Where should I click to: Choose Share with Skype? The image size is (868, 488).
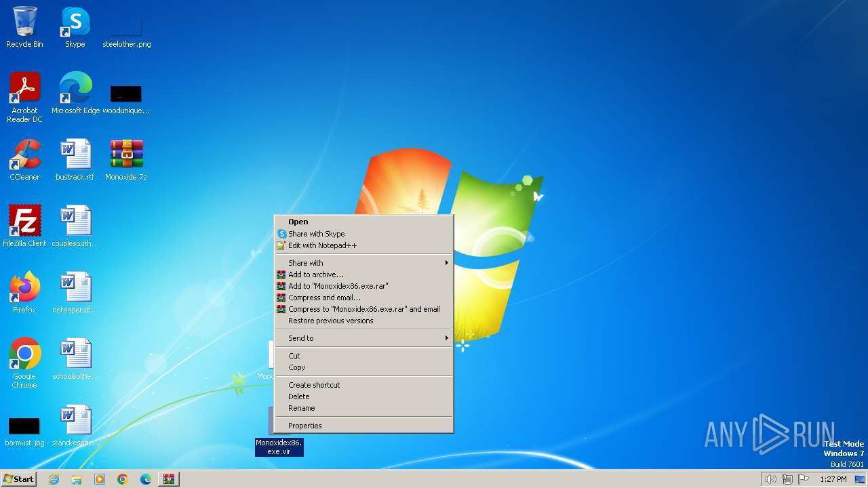point(363,234)
